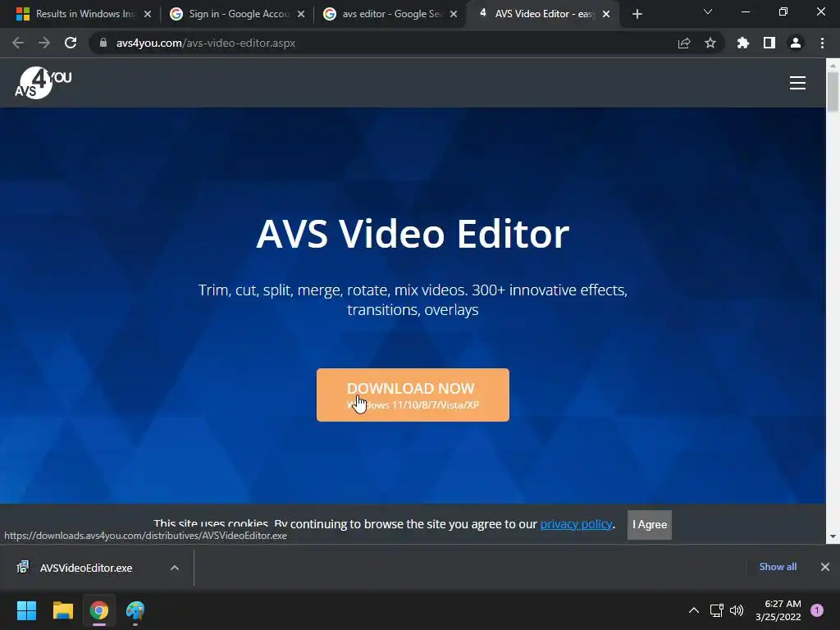
Task: Close the Sign in Google tab
Action: [x=301, y=14]
